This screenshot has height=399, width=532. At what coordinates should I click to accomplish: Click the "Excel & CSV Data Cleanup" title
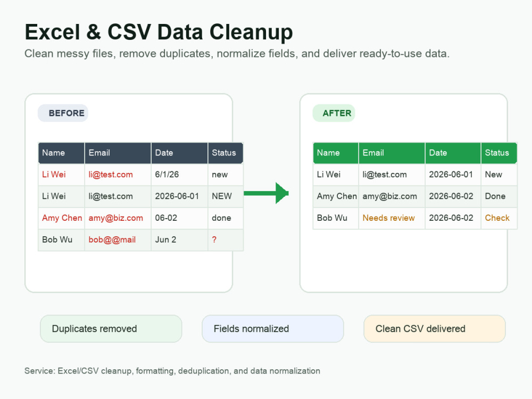(x=159, y=32)
